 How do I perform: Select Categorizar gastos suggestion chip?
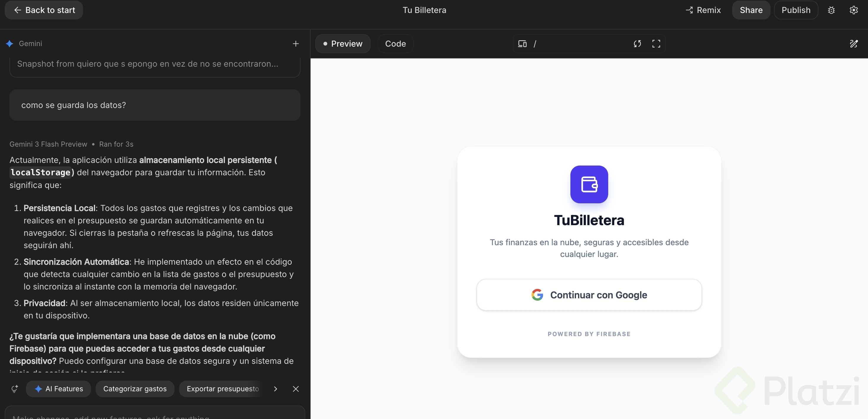[135, 389]
